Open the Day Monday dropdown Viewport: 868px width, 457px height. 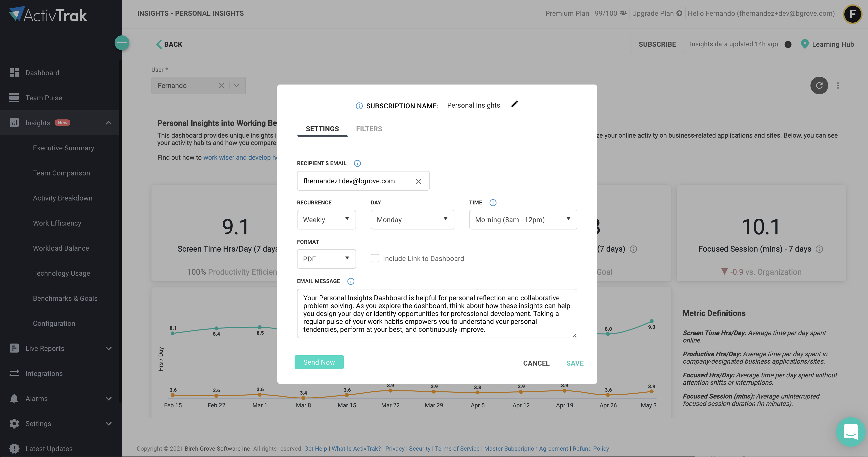(412, 220)
